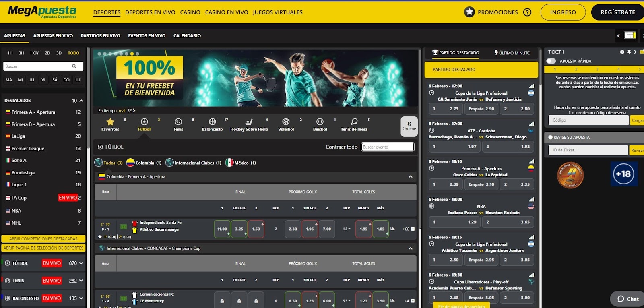The width and height of the screenshot is (644, 308).
Task: Collapse sidebar with left arrow at top right
Action: [619, 35]
